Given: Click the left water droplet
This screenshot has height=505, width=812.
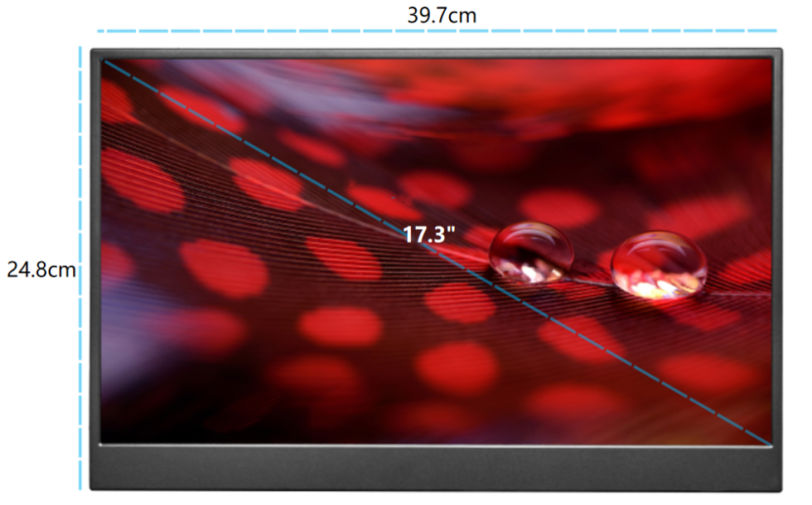Looking at the screenshot, I should pyautogui.click(x=531, y=252).
